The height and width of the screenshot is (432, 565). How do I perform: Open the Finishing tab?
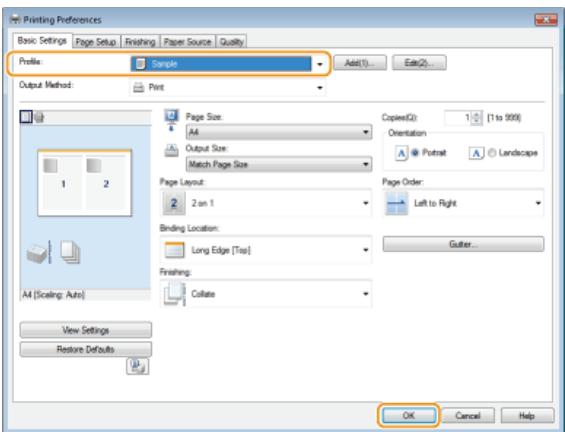tap(140, 42)
